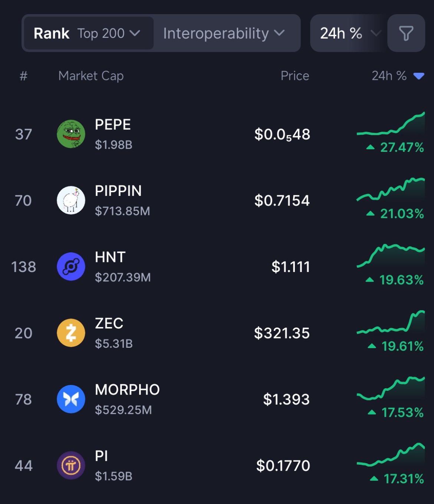Sort by the Price column header
This screenshot has width=434, height=504.
click(295, 76)
